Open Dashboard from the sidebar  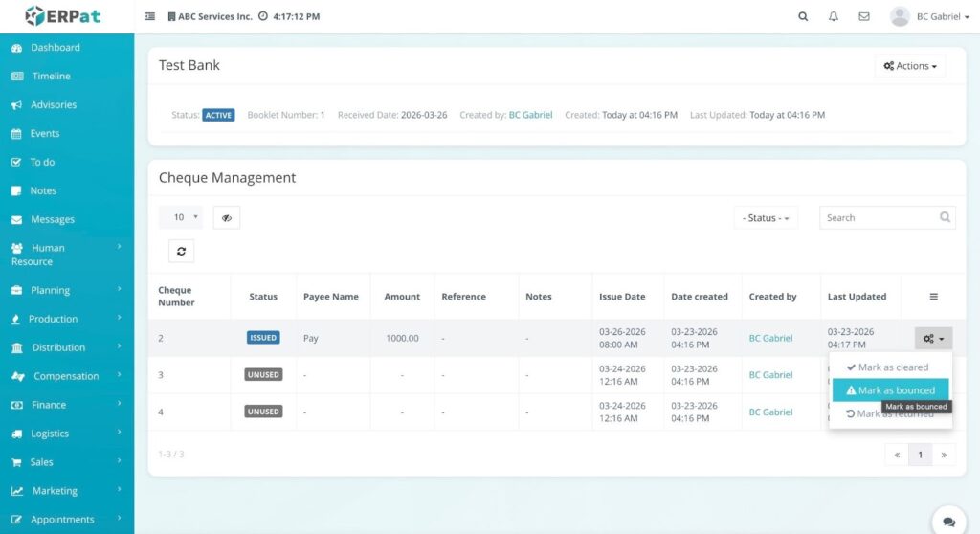coord(55,48)
